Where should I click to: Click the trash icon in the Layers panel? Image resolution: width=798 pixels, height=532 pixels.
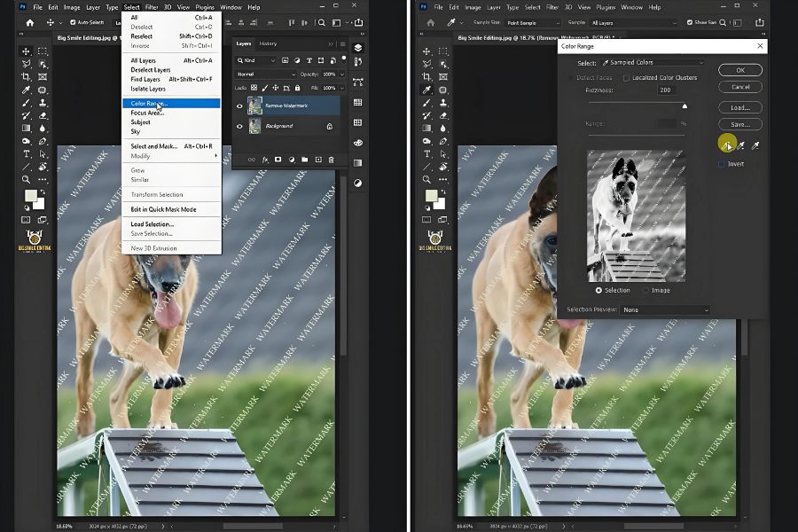point(331,160)
